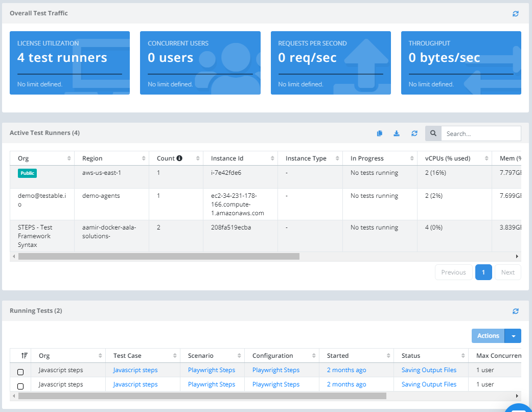Focus the test runners Search field
Image resolution: width=532 pixels, height=412 pixels.
(x=481, y=133)
